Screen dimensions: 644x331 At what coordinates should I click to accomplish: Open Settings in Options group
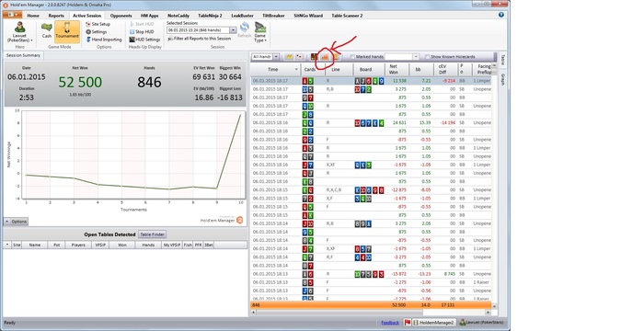pos(96,31)
